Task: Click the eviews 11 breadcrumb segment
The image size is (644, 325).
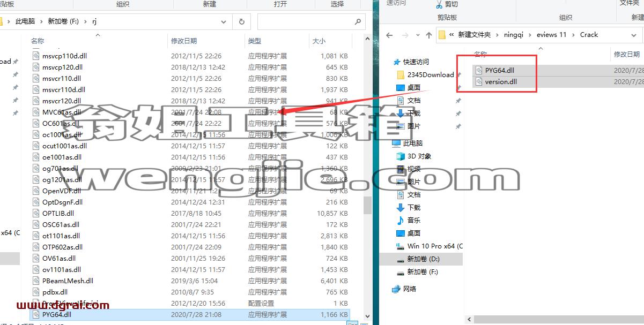Action: coord(551,34)
